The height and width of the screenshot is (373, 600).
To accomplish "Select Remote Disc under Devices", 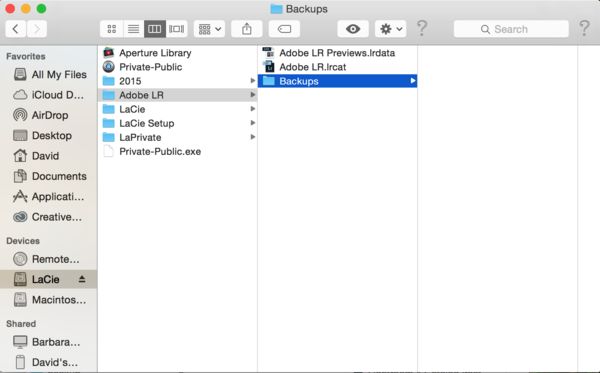I will tap(49, 259).
